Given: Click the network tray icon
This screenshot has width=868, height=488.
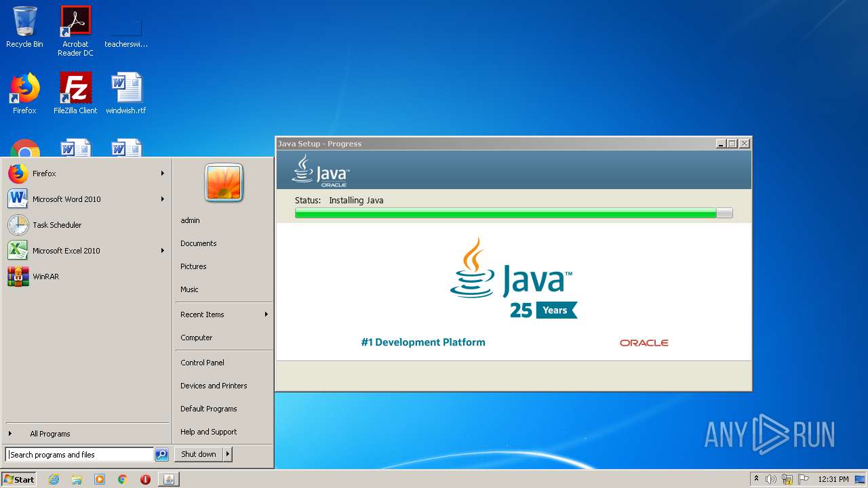Looking at the screenshot, I should [x=787, y=479].
